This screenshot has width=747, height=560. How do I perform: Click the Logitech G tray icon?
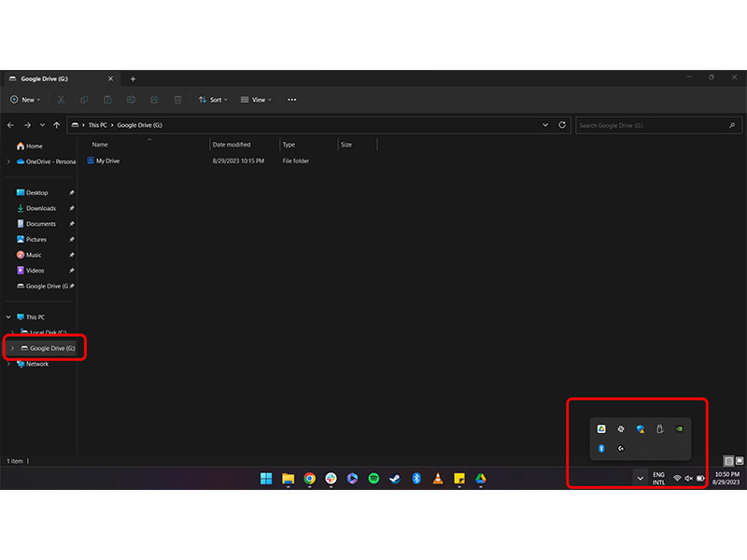621,448
